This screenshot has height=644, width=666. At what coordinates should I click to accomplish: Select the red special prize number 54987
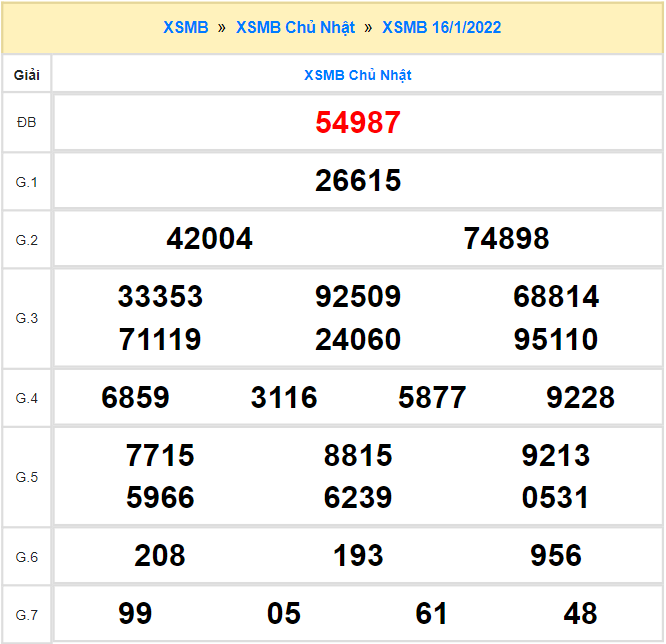[357, 123]
